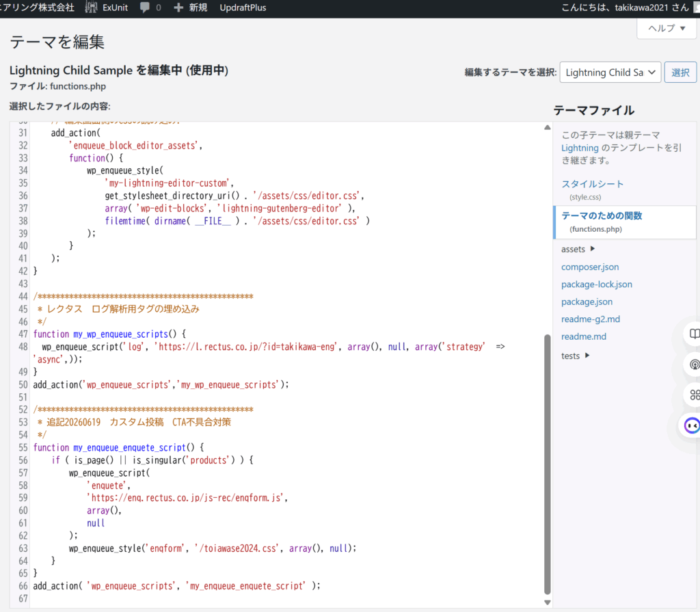Screen dimensions: 700x612
Task: Click the 新規 new content menu label
Action: [x=198, y=8]
